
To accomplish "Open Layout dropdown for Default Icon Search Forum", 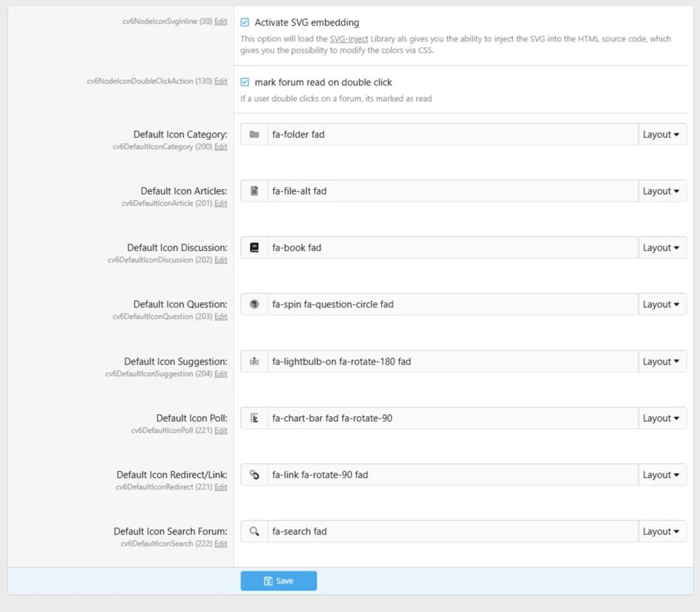I will [661, 531].
